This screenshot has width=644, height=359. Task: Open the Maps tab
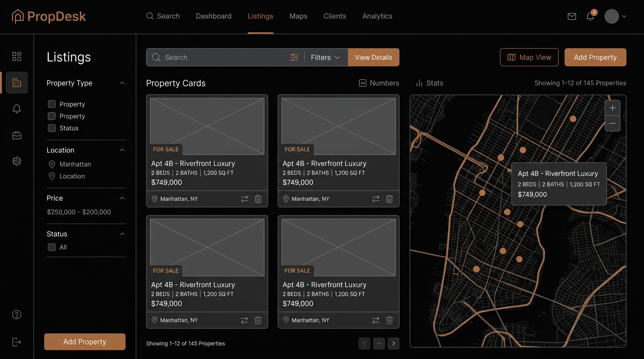pyautogui.click(x=299, y=16)
